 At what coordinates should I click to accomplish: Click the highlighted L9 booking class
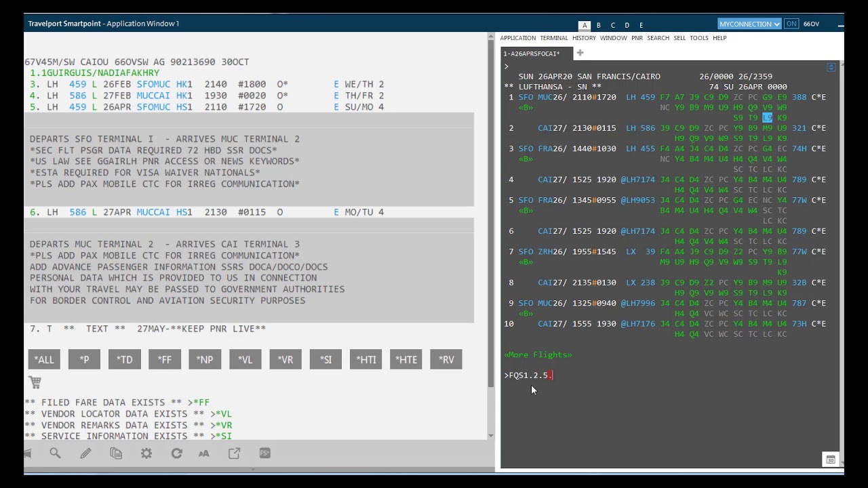[767, 118]
